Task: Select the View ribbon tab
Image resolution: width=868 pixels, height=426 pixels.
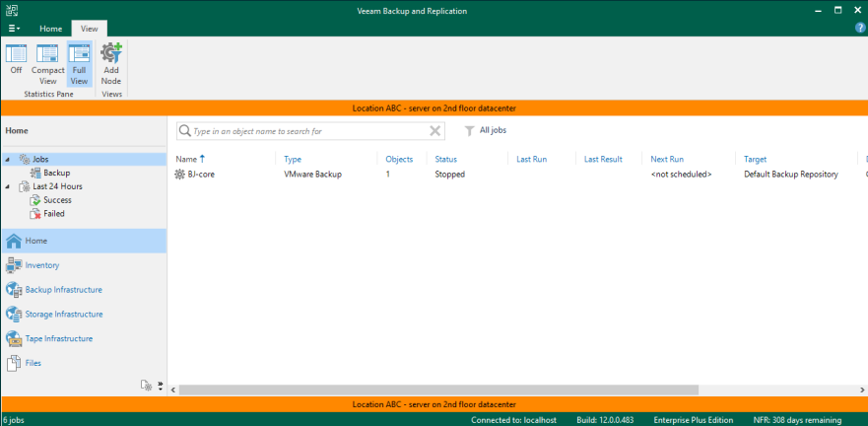Action: pos(89,29)
